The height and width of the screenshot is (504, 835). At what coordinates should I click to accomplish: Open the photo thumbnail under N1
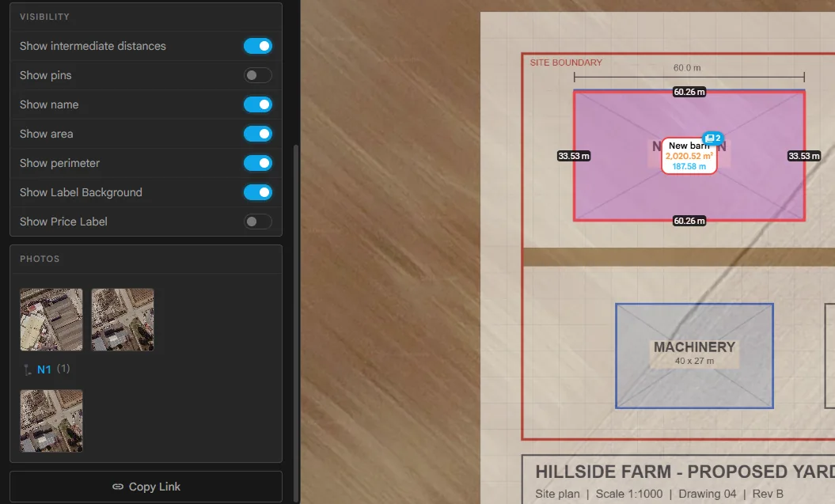[51, 420]
